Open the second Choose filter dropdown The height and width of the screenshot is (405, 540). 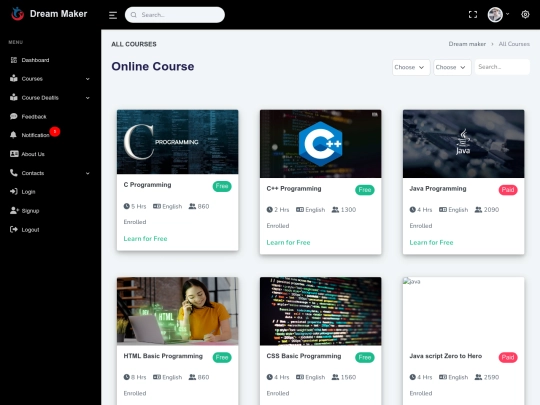(x=452, y=67)
